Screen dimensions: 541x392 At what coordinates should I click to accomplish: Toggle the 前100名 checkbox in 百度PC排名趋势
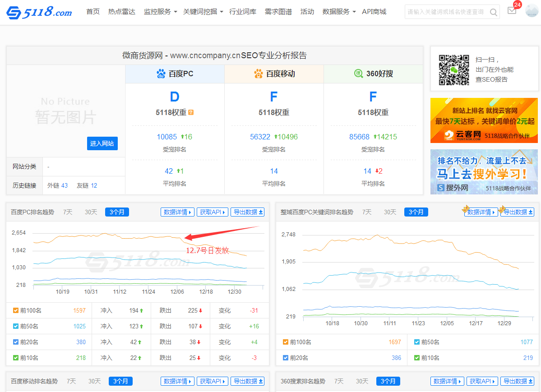15,310
